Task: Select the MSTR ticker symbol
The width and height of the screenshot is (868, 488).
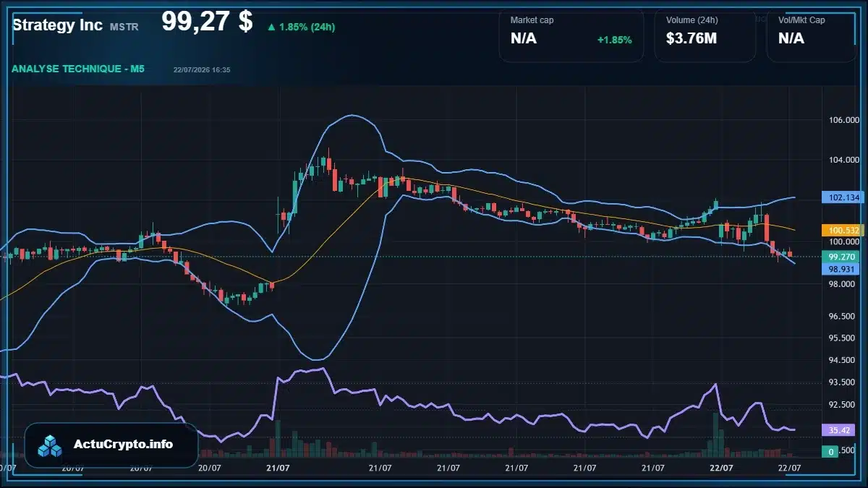Action: tap(124, 27)
